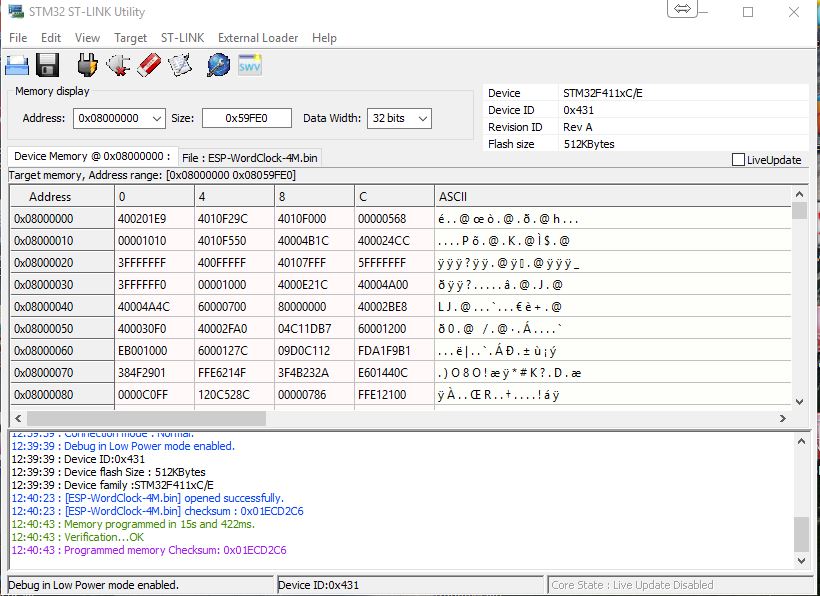Click the log panel scrollbar thumb
Screen dimensions: 820x596
801,534
